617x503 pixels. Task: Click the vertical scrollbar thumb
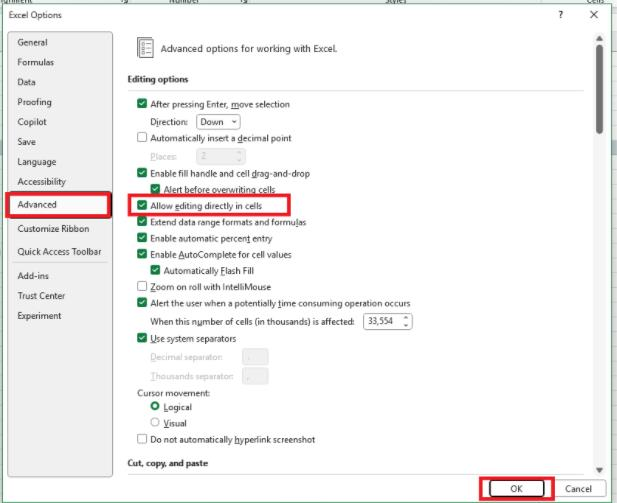tap(599, 89)
